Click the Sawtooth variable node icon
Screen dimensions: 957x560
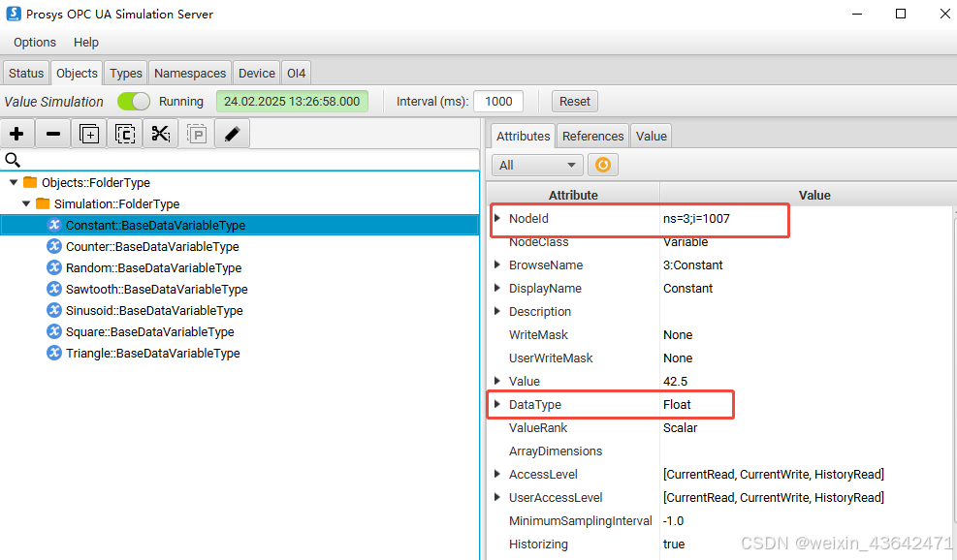[x=54, y=289]
